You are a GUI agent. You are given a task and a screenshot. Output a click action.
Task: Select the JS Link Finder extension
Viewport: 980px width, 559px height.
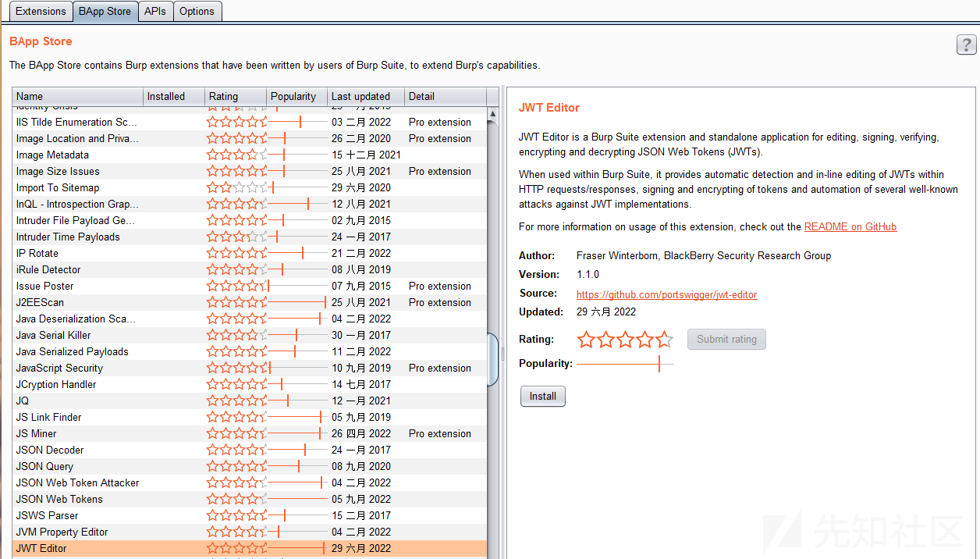(x=48, y=417)
